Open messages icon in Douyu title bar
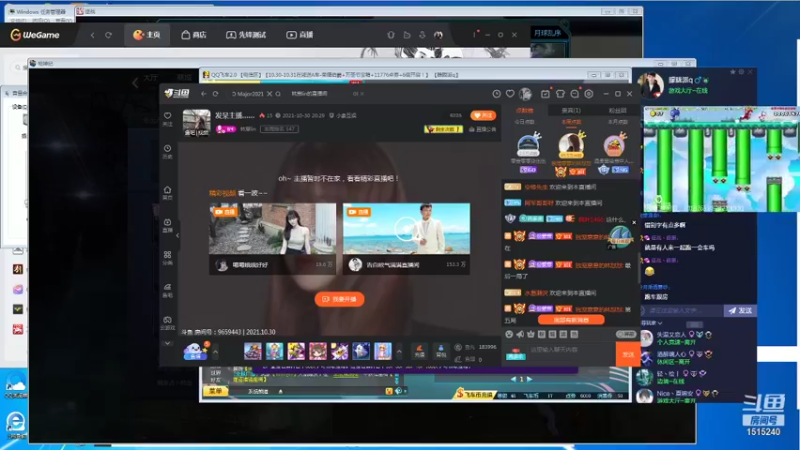 click(x=574, y=94)
